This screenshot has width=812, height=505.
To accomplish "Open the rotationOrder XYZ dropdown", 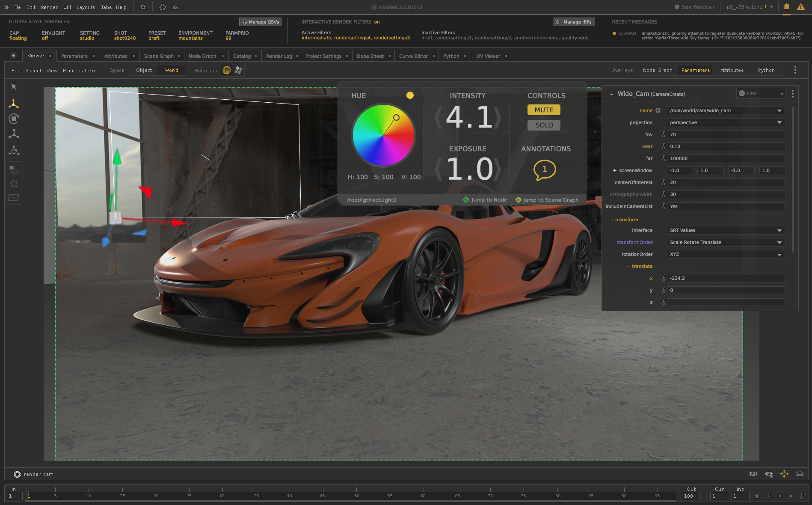I will coord(726,254).
